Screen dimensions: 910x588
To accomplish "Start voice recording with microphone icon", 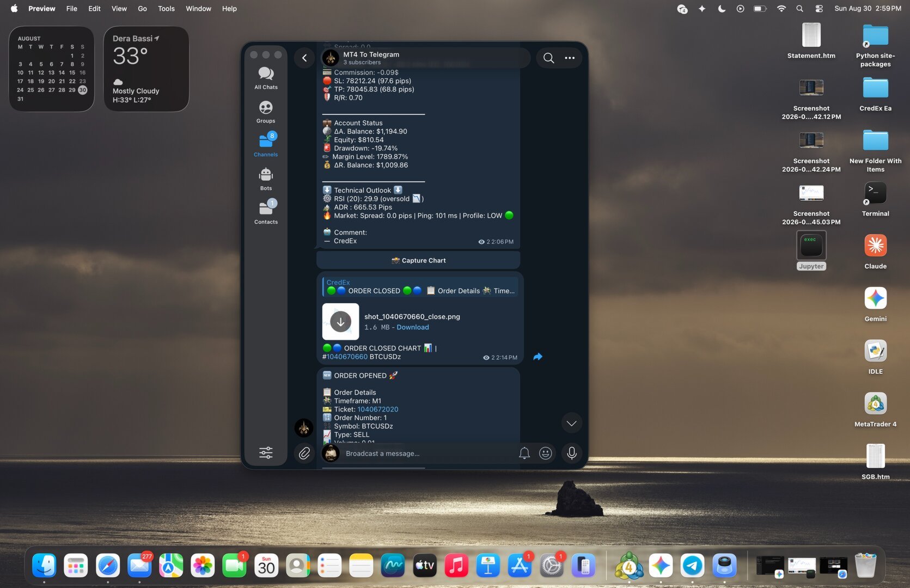I will click(x=571, y=453).
